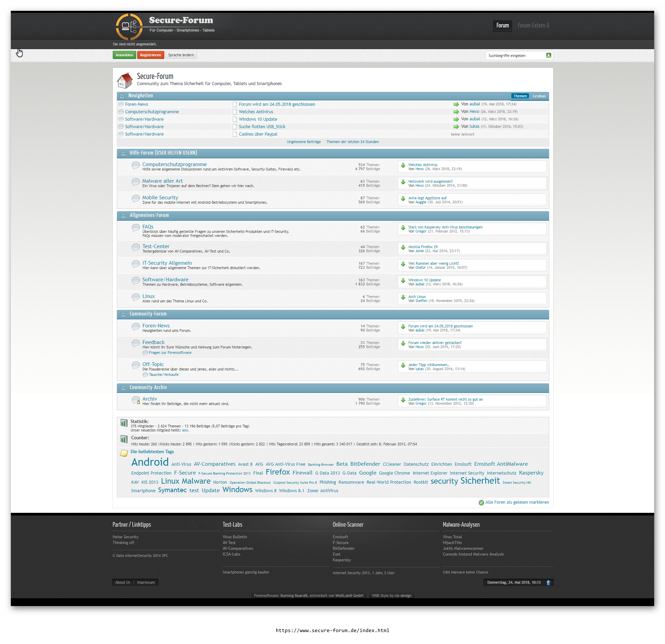Open the Software/Hardware forum link
The height and width of the screenshot is (644, 665).
(165, 280)
